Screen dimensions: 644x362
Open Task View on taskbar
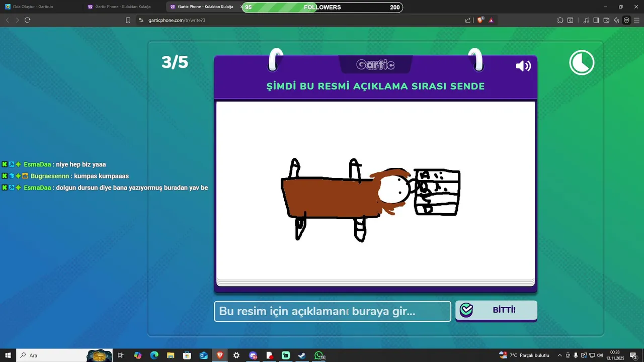[x=121, y=355]
